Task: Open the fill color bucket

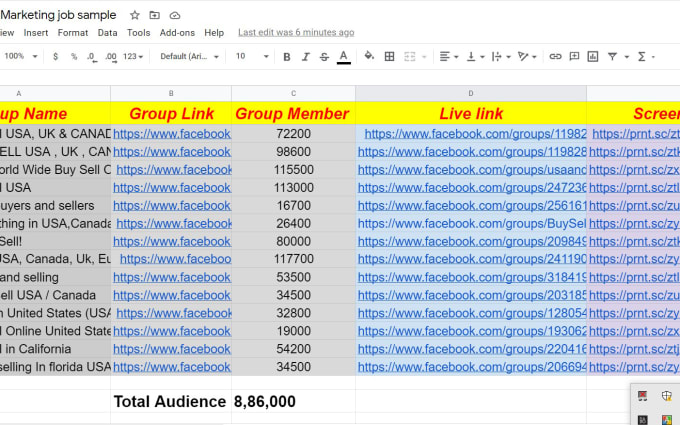Action: [x=369, y=56]
